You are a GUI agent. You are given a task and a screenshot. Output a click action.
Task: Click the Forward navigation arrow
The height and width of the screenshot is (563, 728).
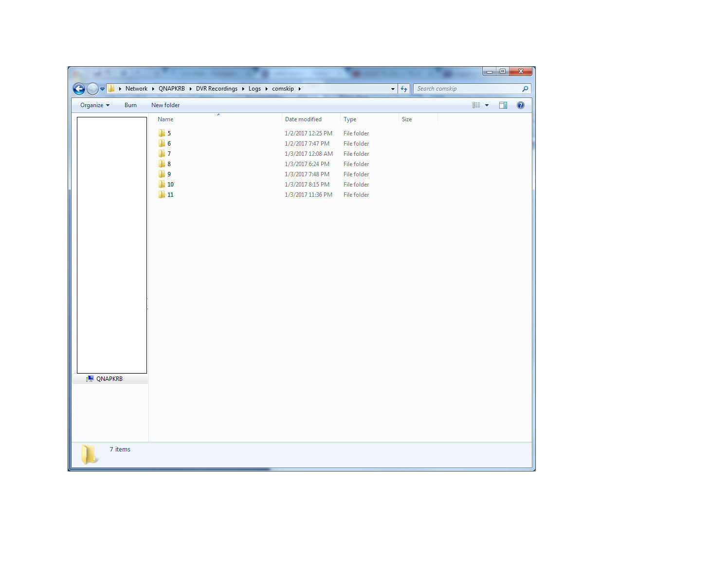pyautogui.click(x=92, y=89)
